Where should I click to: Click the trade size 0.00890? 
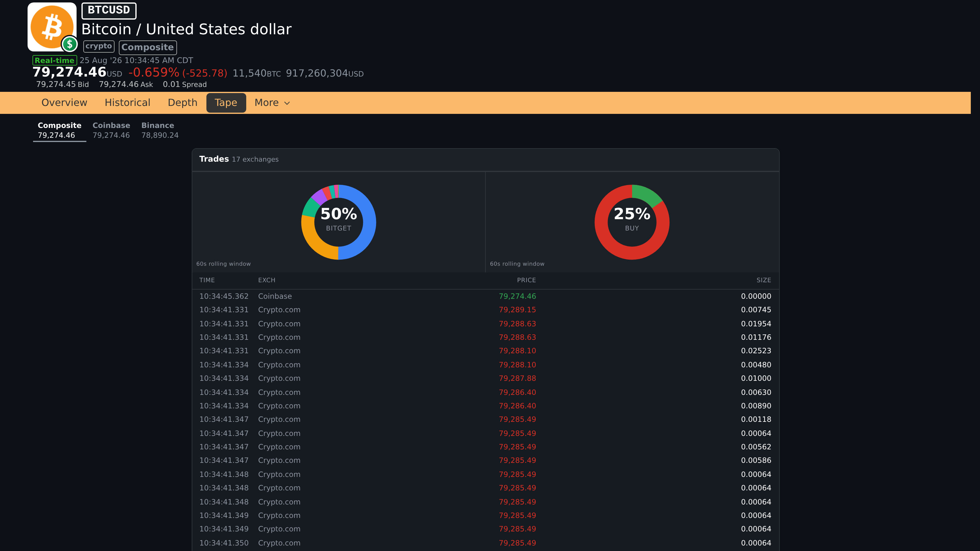(756, 406)
